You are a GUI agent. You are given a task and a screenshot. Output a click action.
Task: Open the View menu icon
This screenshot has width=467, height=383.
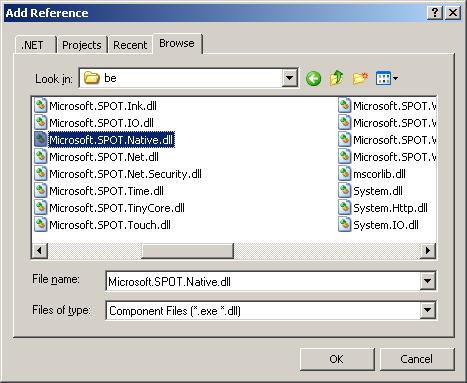(x=383, y=79)
